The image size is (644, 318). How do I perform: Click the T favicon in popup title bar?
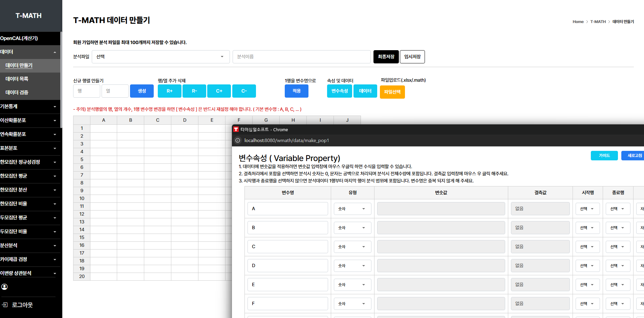click(x=236, y=130)
